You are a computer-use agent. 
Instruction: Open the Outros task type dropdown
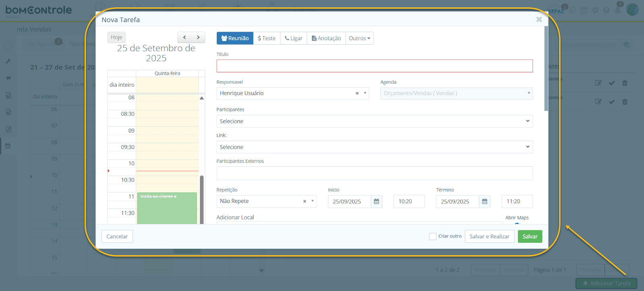point(359,38)
